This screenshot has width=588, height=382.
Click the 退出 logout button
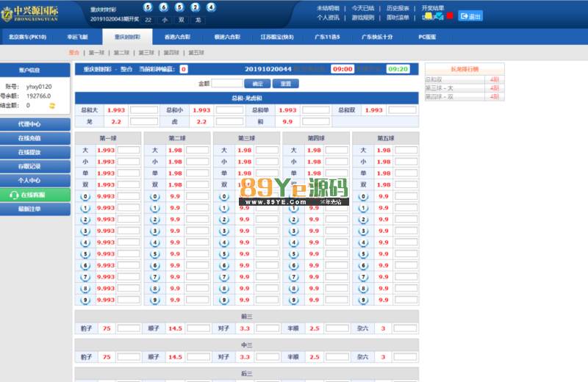[470, 15]
